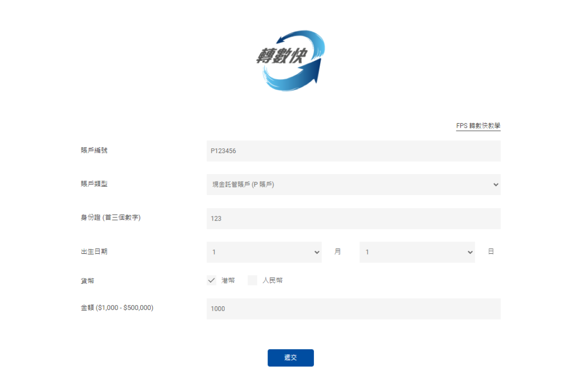This screenshot has height=392, width=578.
Task: Click the 身份證 first three digits field
Action: [353, 218]
